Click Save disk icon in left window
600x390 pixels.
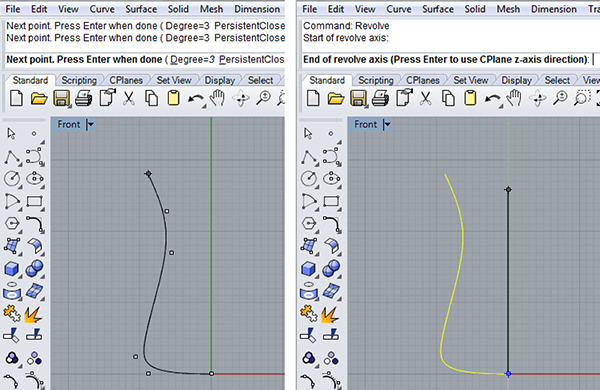[x=61, y=98]
